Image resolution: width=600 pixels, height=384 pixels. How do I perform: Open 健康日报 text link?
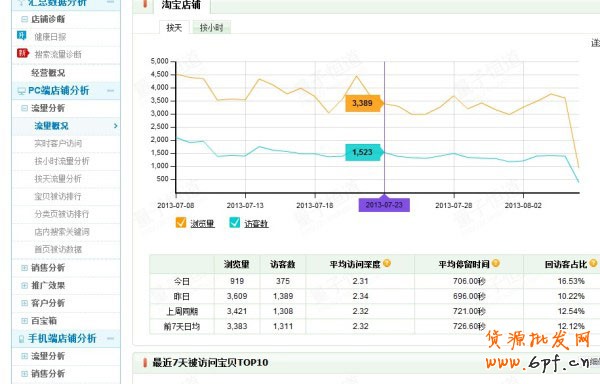click(x=50, y=37)
